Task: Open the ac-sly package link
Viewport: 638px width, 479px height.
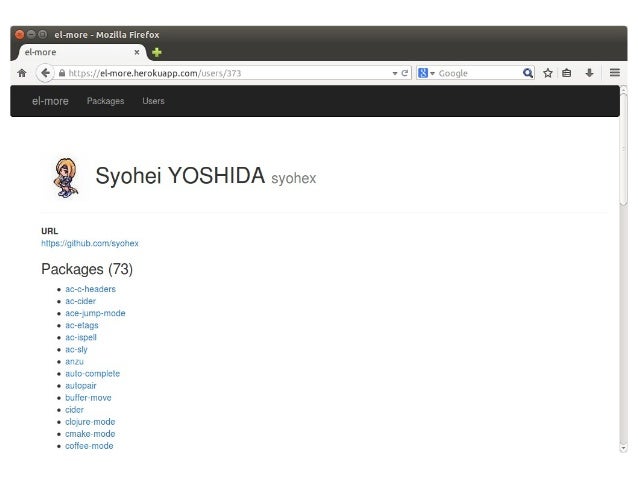Action: pos(76,350)
